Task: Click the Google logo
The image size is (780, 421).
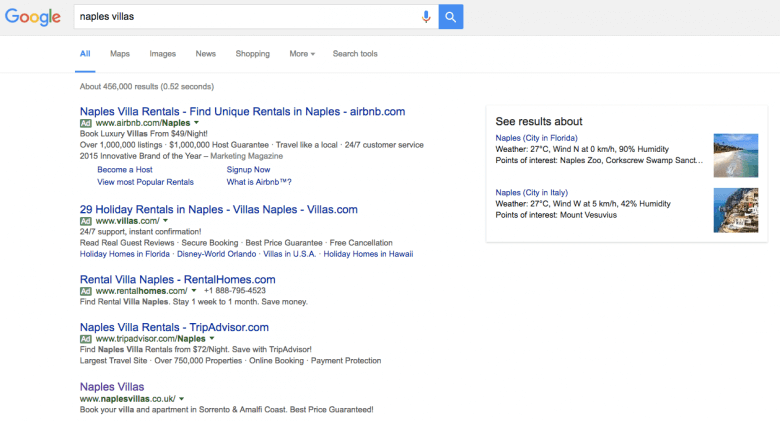Action: point(33,17)
